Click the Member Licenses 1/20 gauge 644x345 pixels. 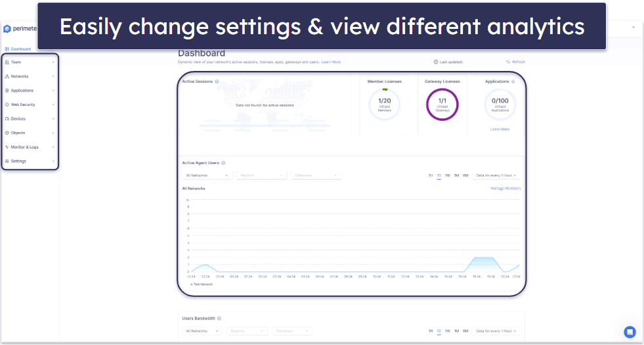pyautogui.click(x=385, y=105)
